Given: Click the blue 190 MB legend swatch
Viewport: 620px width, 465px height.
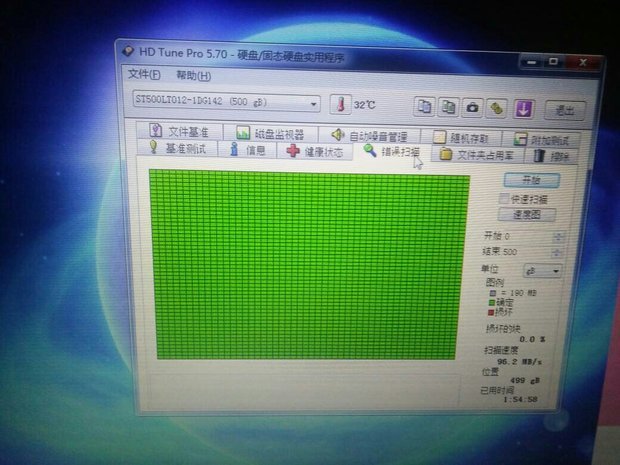Looking at the screenshot, I should tap(492, 293).
